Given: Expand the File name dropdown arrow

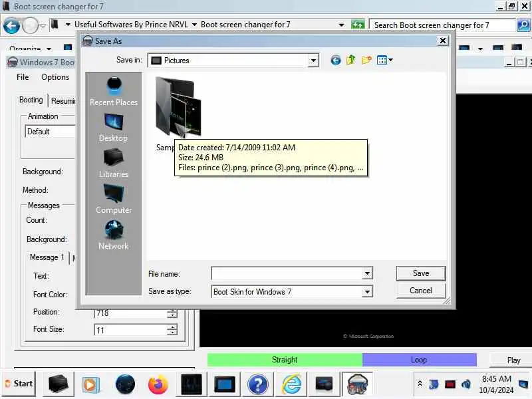Looking at the screenshot, I should coord(367,273).
